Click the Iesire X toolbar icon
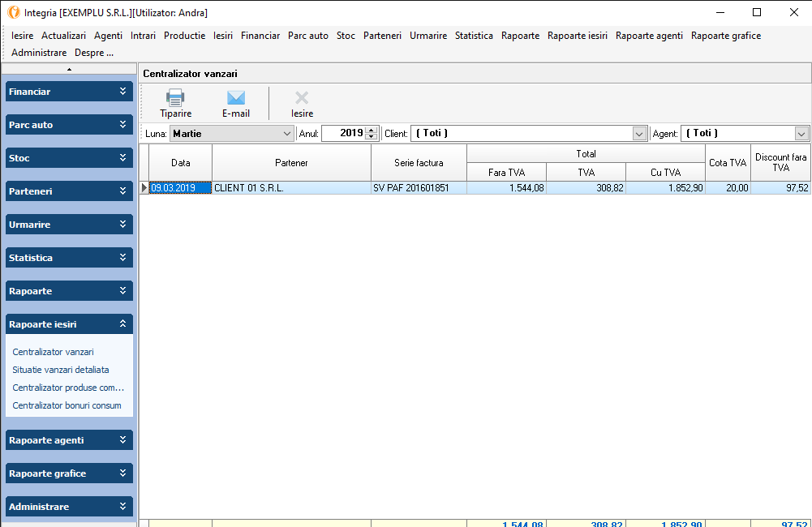The height and width of the screenshot is (527, 812). pyautogui.click(x=302, y=97)
